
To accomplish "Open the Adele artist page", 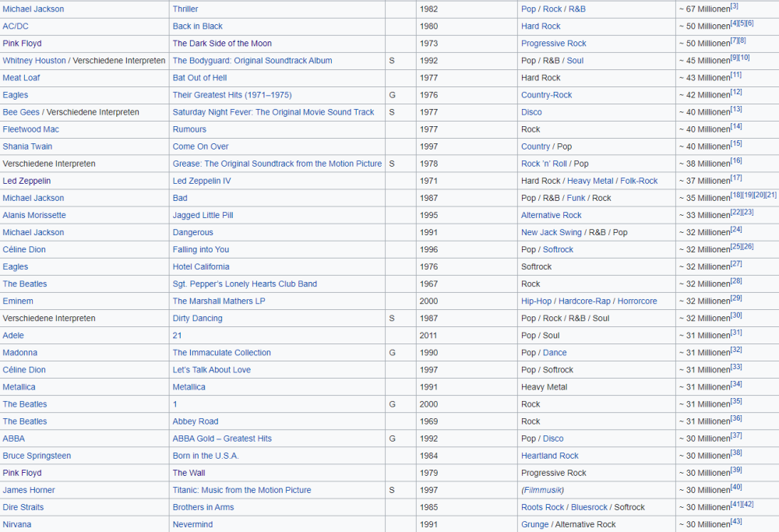I will pyautogui.click(x=13, y=336).
